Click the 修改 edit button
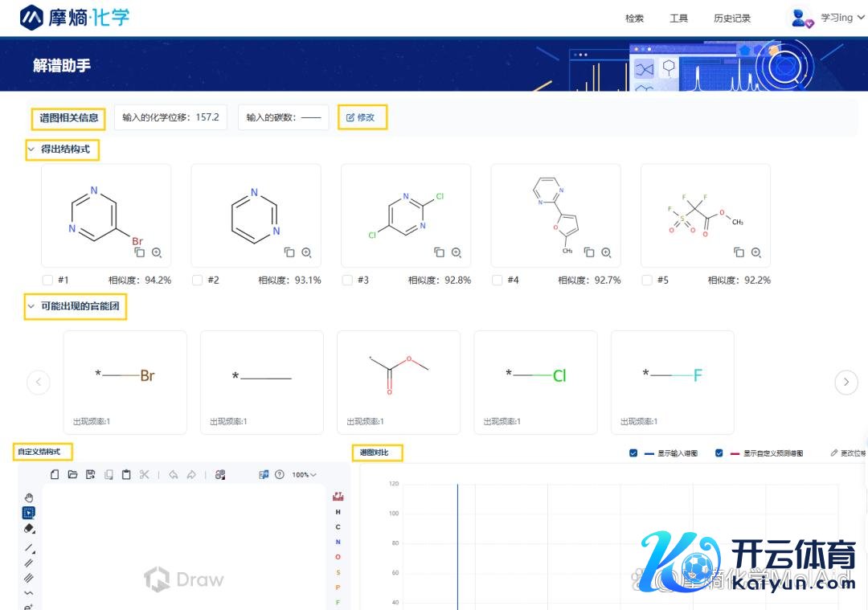 coord(361,117)
